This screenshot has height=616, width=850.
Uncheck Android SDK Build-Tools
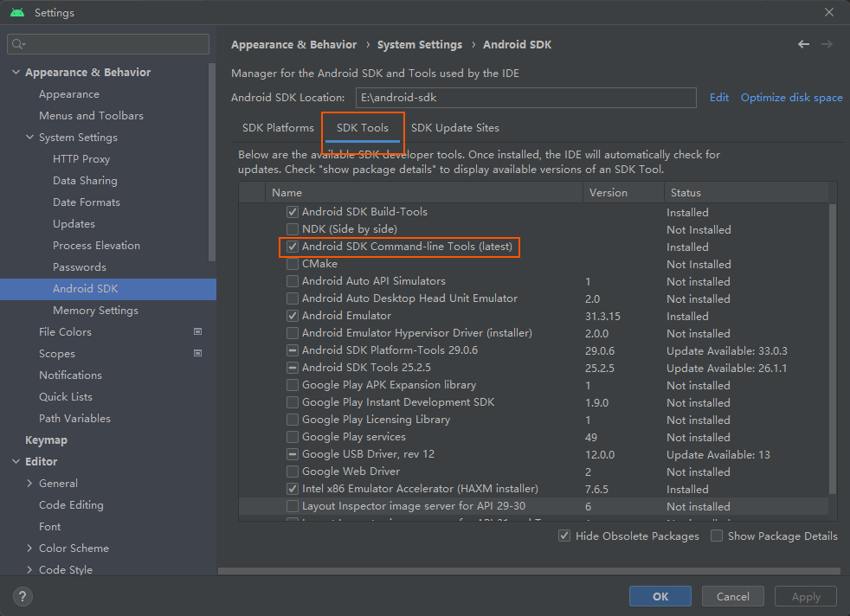[293, 212]
